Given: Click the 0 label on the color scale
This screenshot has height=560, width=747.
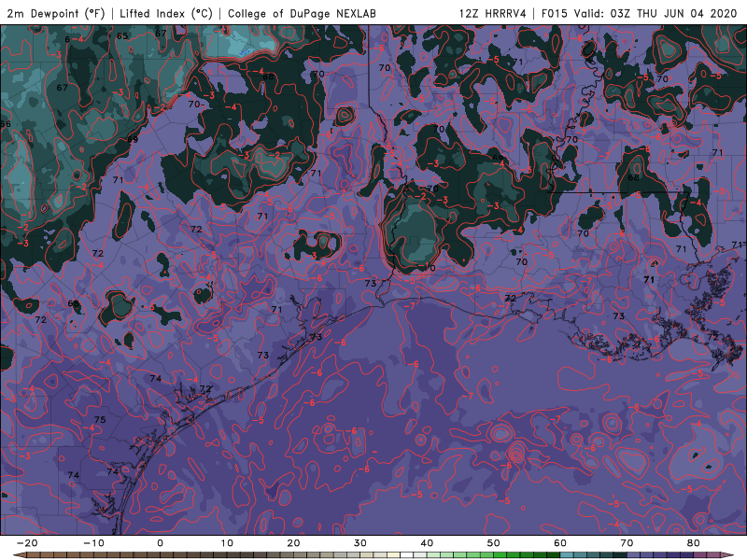Looking at the screenshot, I should pos(160,543).
